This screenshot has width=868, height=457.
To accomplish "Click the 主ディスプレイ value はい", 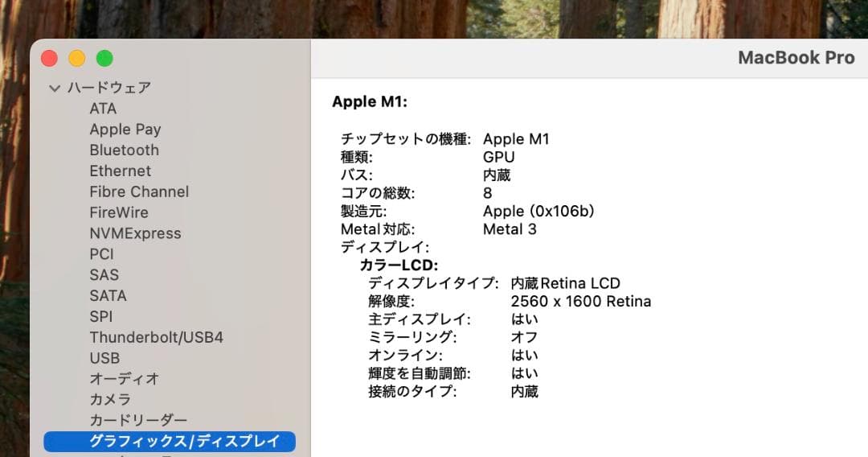I will [524, 319].
